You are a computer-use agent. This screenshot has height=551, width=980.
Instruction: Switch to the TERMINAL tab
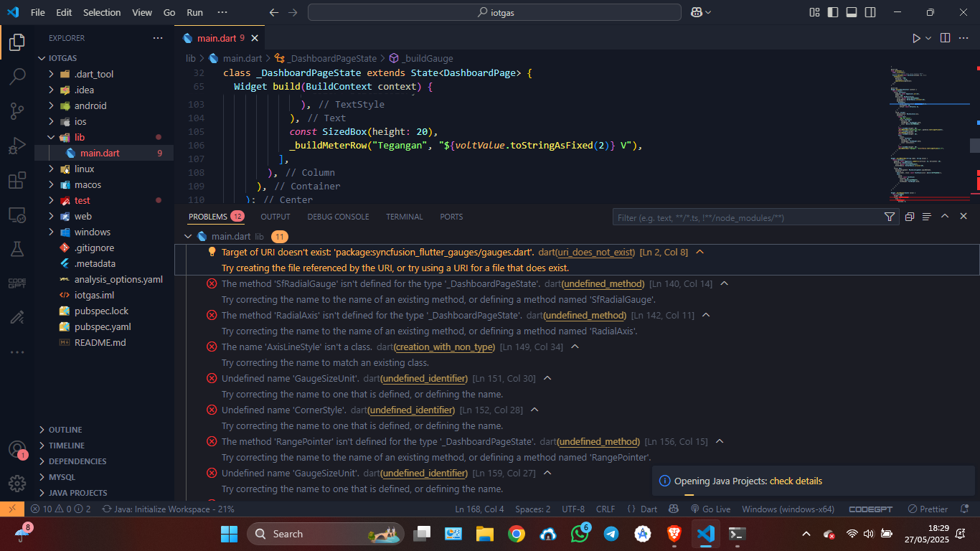coord(405,217)
